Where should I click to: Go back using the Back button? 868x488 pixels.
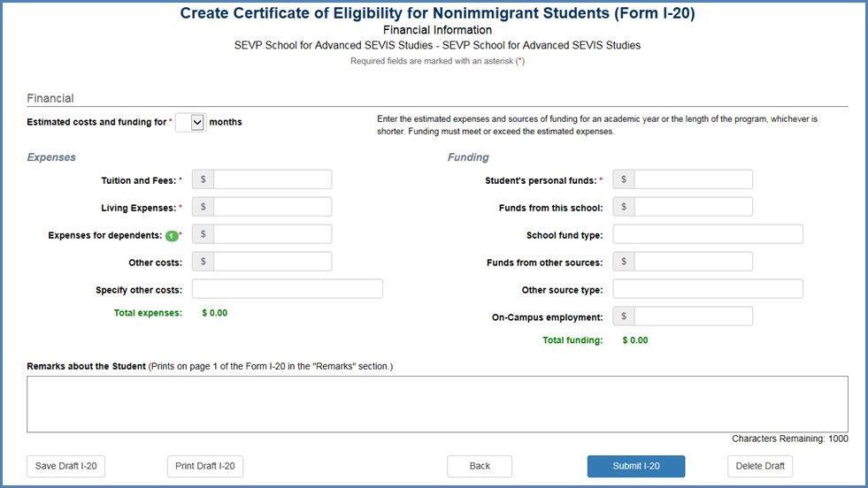(480, 467)
